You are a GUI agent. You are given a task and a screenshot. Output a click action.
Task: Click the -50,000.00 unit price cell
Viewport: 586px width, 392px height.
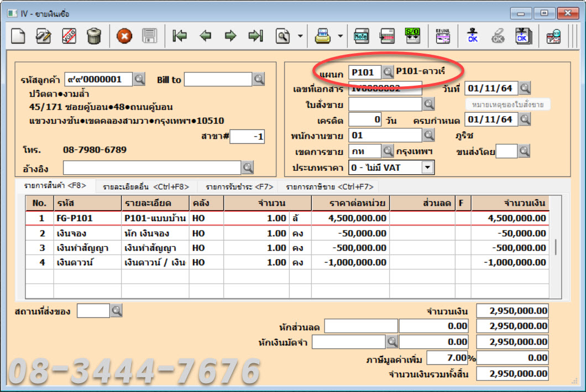(350, 233)
